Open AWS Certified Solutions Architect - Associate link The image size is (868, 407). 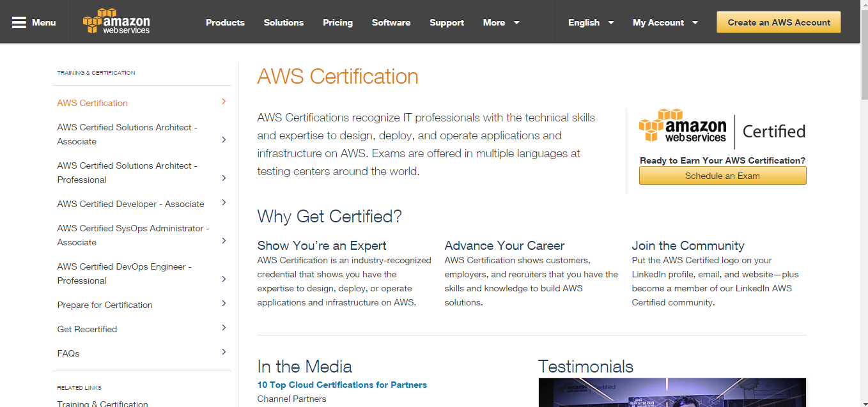pyautogui.click(x=127, y=134)
